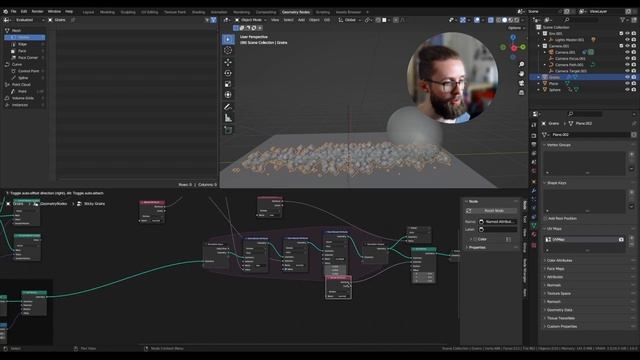Expand Normals panel

[x=554, y=285]
